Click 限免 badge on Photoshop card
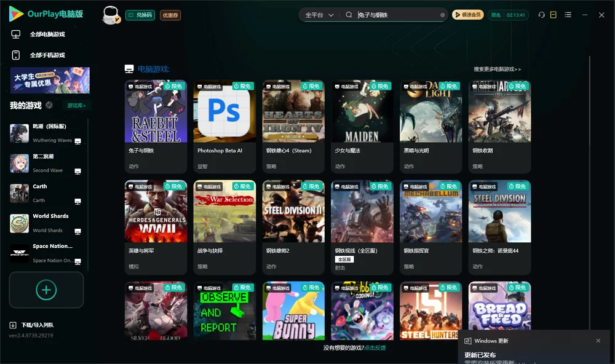Image resolution: width=615 pixels, height=364 pixels. (x=243, y=86)
